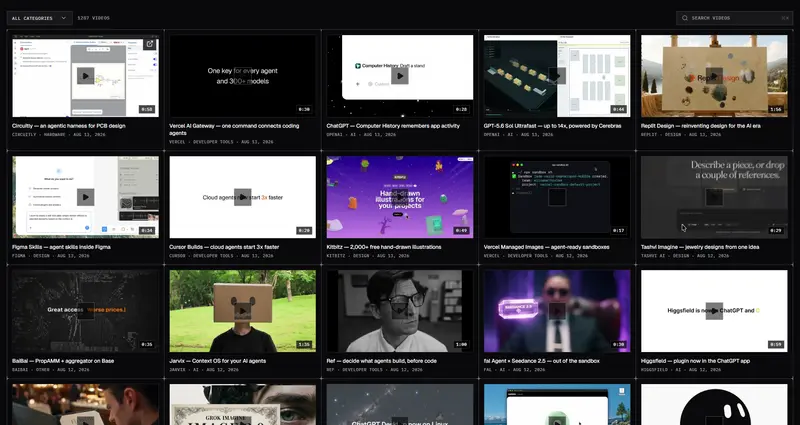This screenshot has width=800, height=425.
Task: Play the Cursor Builds video
Action: 242,197
